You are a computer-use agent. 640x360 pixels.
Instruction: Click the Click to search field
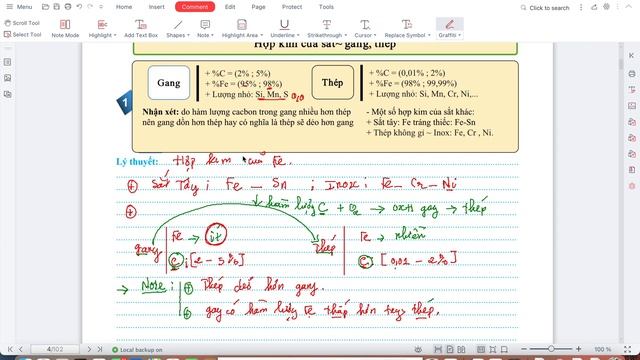(x=545, y=8)
